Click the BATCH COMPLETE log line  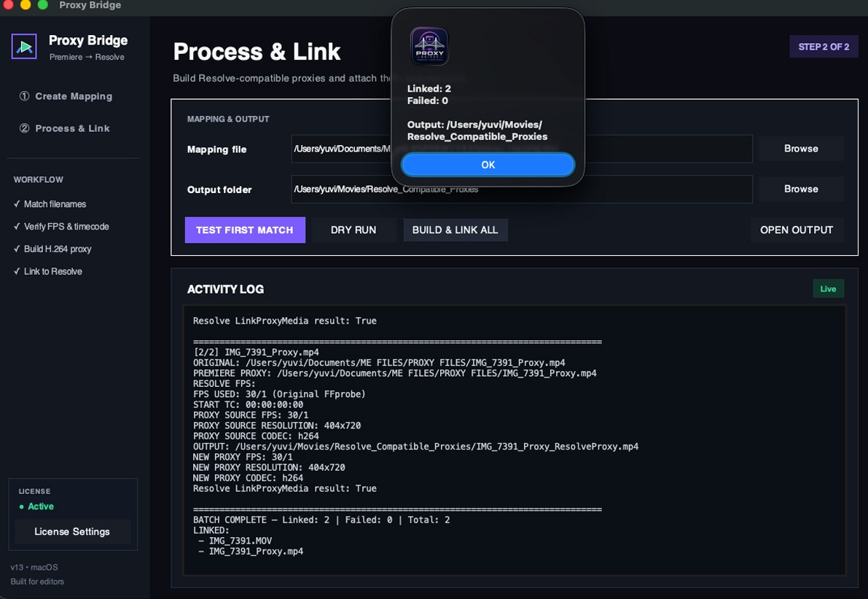pyautogui.click(x=321, y=520)
